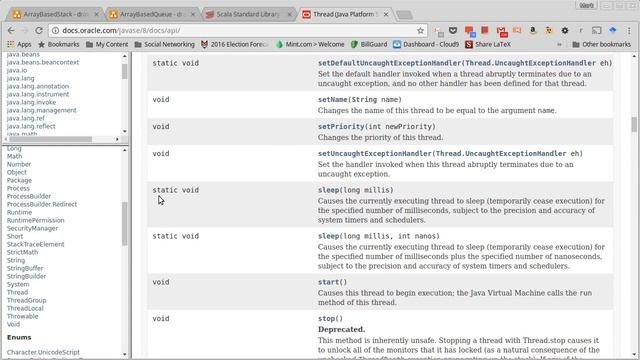Close the Scala Standard Library tab
This screenshot has width=640, height=360.
pos(289,14)
